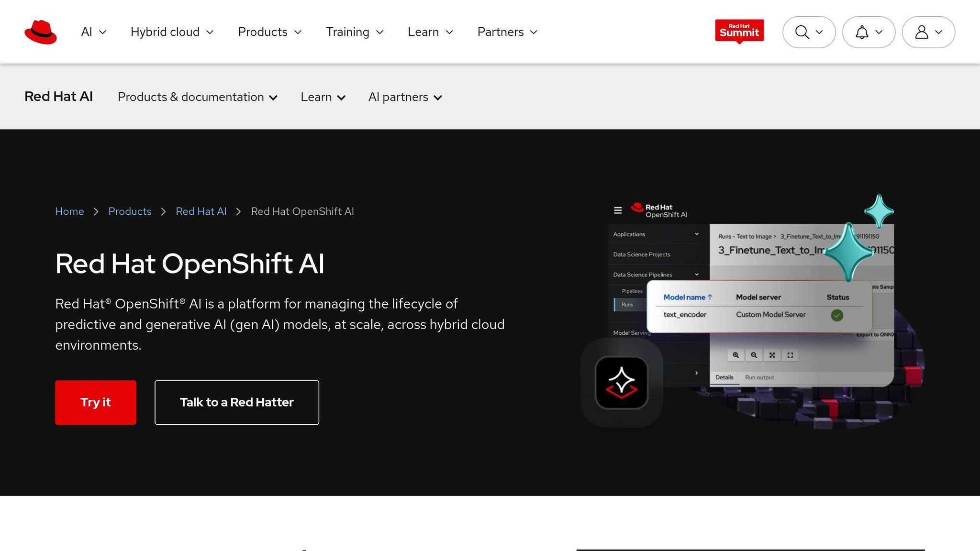Click the zoom-in magnifier in hero image

pyautogui.click(x=735, y=355)
